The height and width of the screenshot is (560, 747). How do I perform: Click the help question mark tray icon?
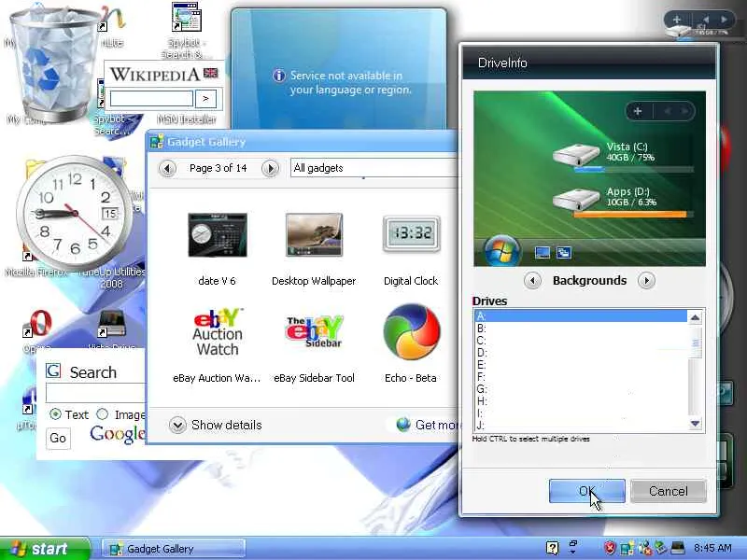552,548
